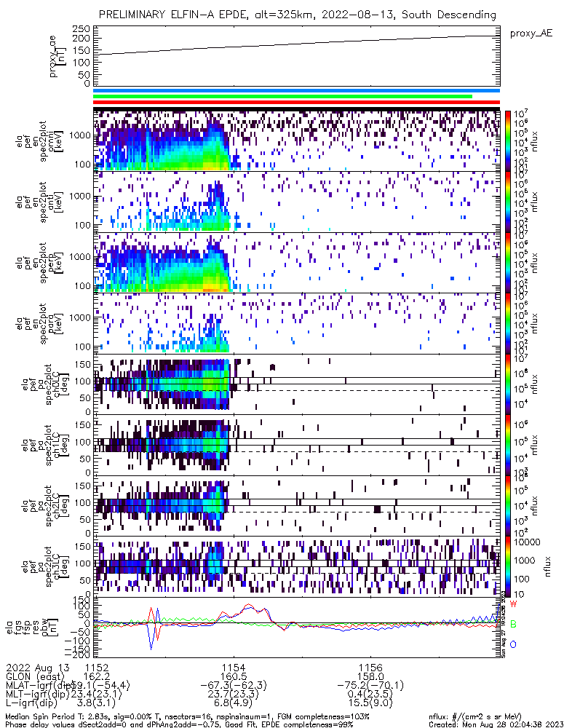Click the red horizontal status bar
Screen dimensions: 564x728
tap(297, 102)
